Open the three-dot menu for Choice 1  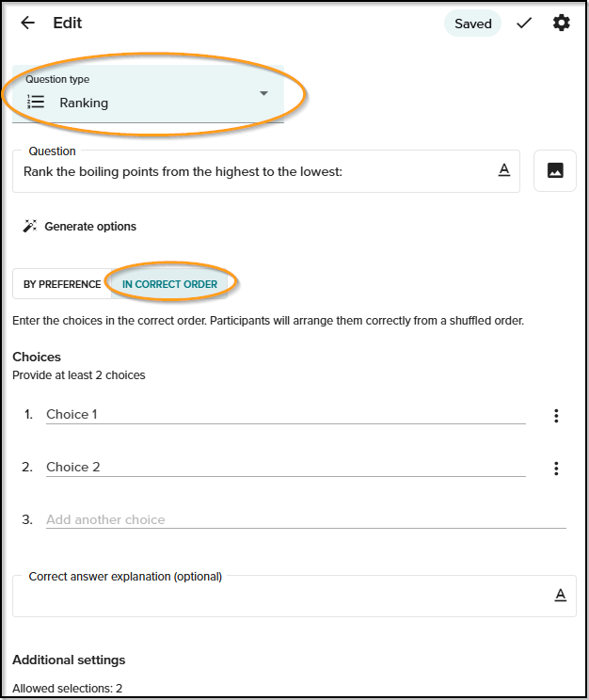click(556, 416)
